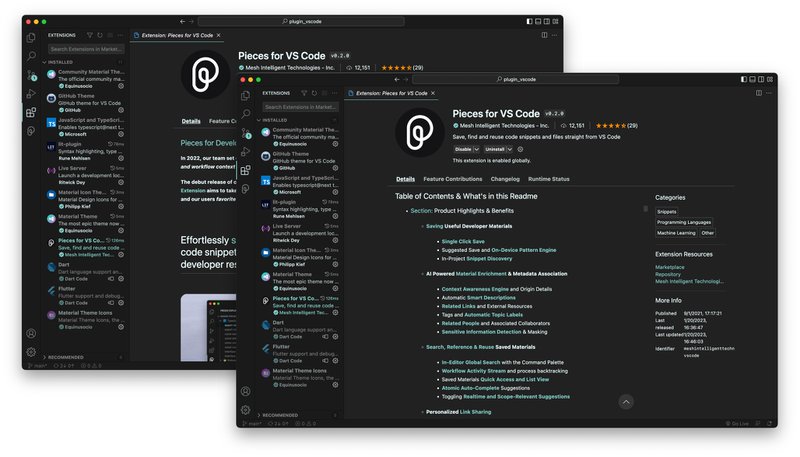Click Snippets category tag
Image resolution: width=800 pixels, height=457 pixels.
coord(667,212)
